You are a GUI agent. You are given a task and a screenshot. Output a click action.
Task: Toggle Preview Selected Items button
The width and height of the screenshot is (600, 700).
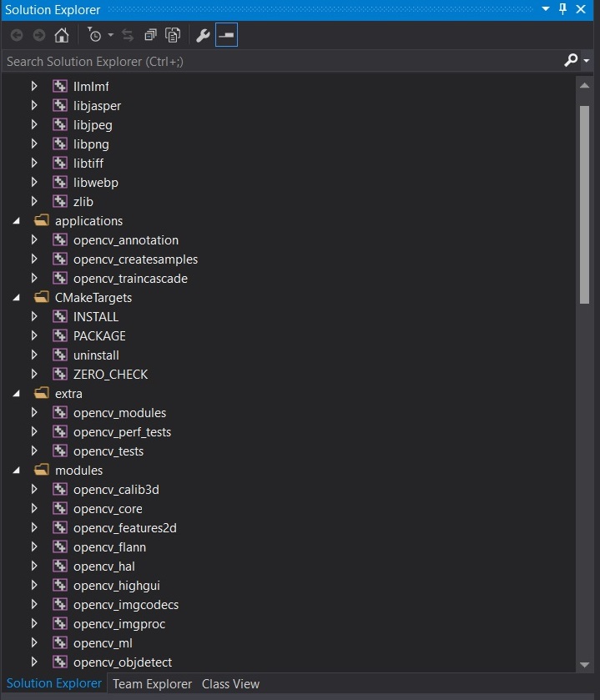226,35
